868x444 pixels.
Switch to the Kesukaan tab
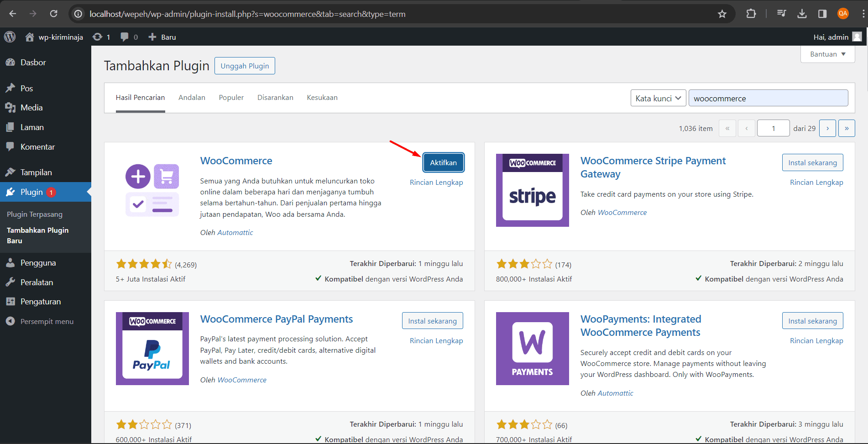click(x=322, y=97)
